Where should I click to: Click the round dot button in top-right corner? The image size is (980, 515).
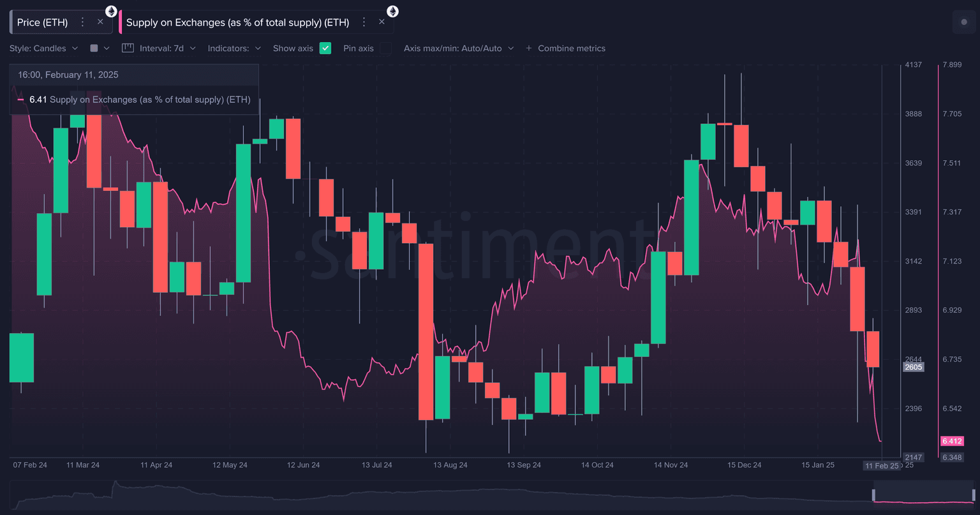pos(963,22)
